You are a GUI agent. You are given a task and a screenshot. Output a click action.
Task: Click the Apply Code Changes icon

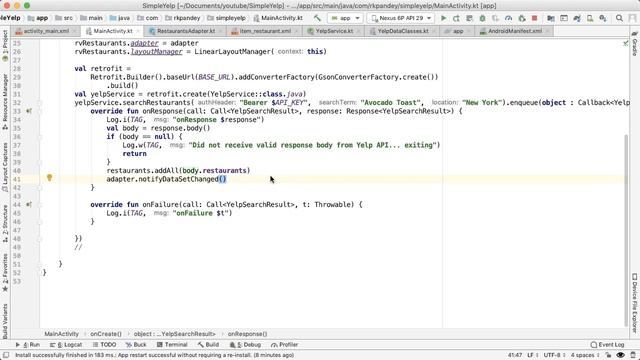pos(469,18)
